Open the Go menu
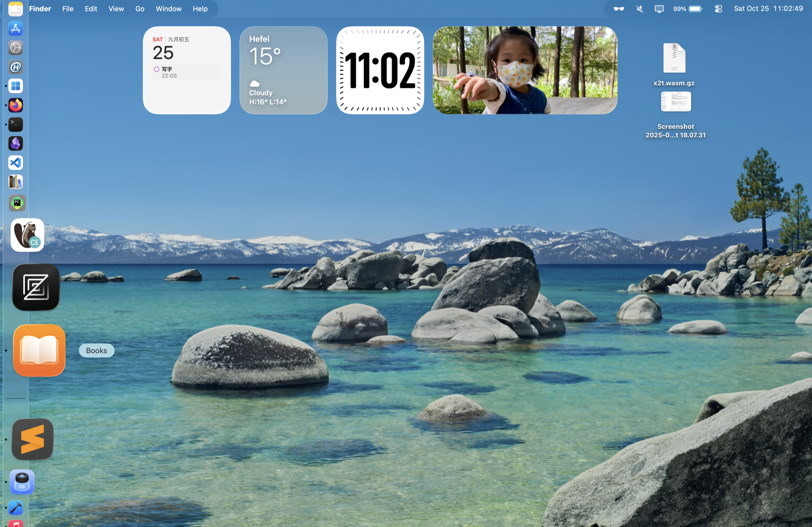The width and height of the screenshot is (812, 527). coord(140,9)
